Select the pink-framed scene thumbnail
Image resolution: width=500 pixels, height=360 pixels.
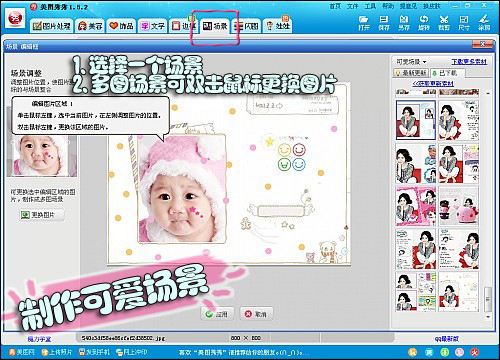416,206
